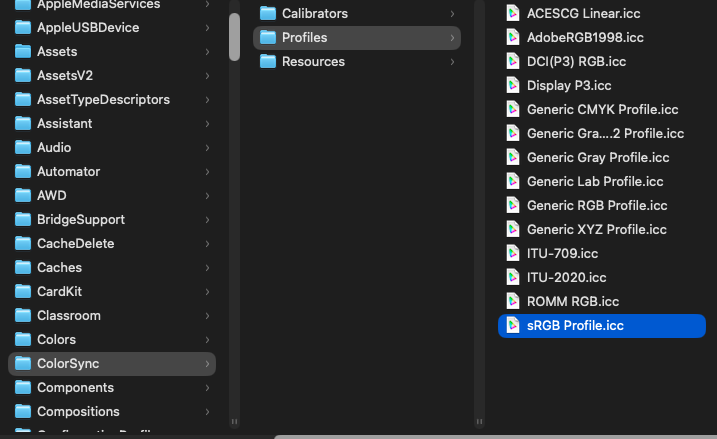717x439 pixels.
Task: Open the Compositions folder
Action: coord(78,411)
